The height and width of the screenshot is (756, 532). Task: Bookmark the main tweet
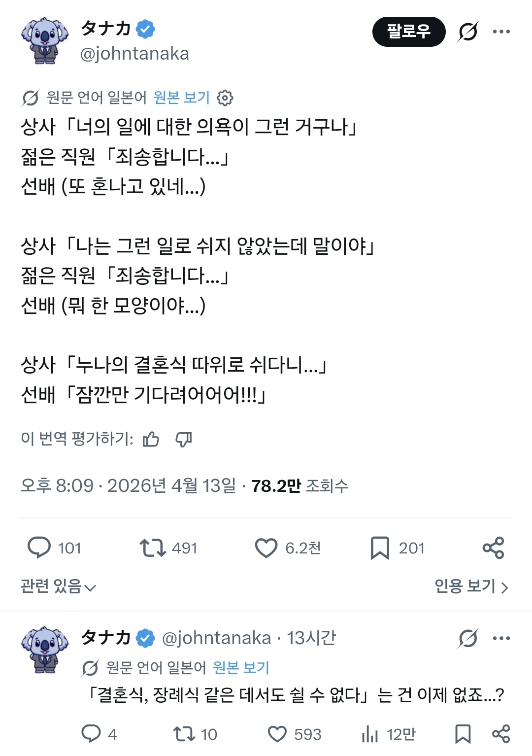pos(379,548)
